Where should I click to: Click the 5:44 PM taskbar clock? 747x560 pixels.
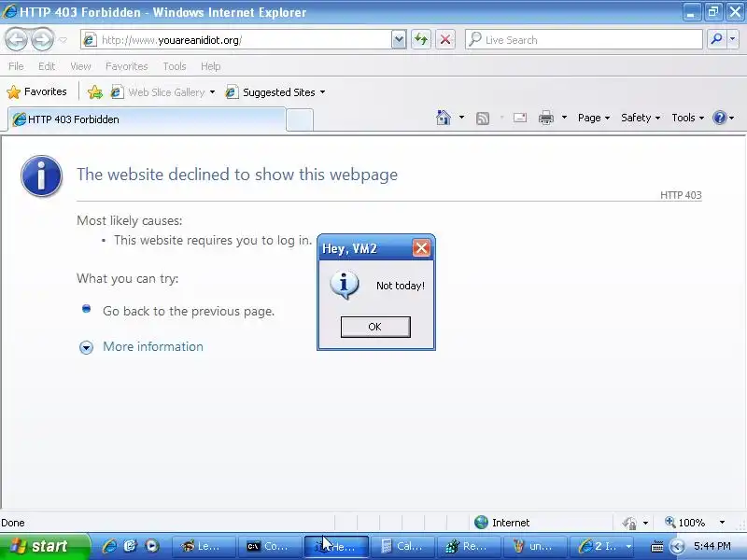point(712,546)
